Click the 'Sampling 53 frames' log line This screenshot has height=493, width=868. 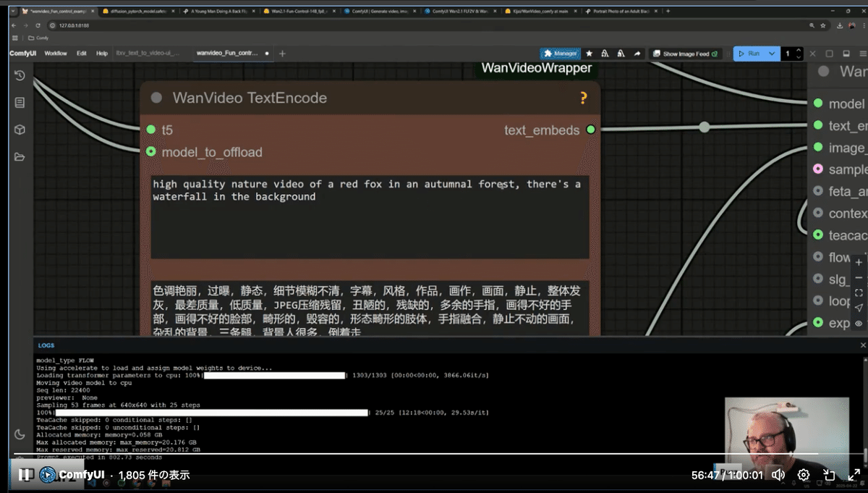pos(118,405)
